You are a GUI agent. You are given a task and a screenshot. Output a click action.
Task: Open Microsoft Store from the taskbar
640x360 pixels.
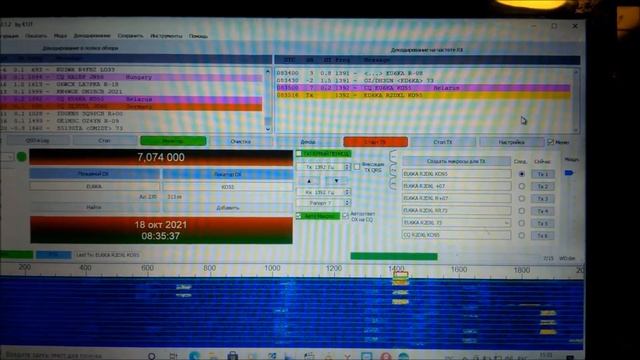click(233, 356)
